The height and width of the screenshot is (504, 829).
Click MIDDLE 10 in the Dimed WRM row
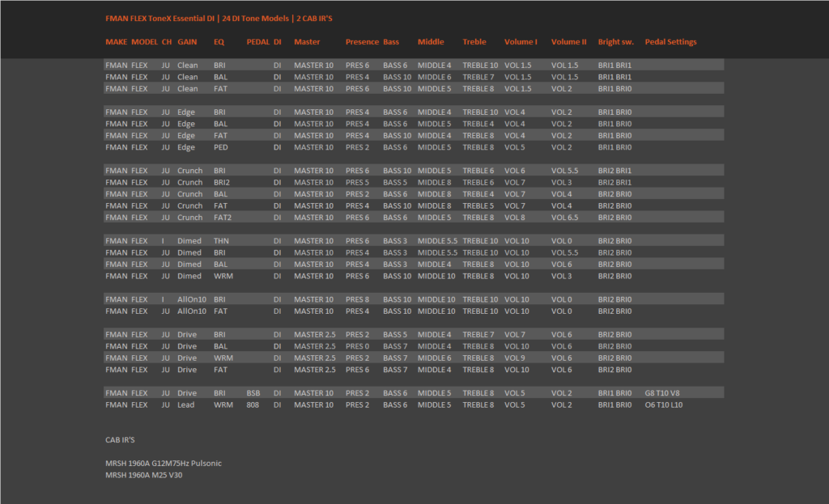(x=436, y=277)
